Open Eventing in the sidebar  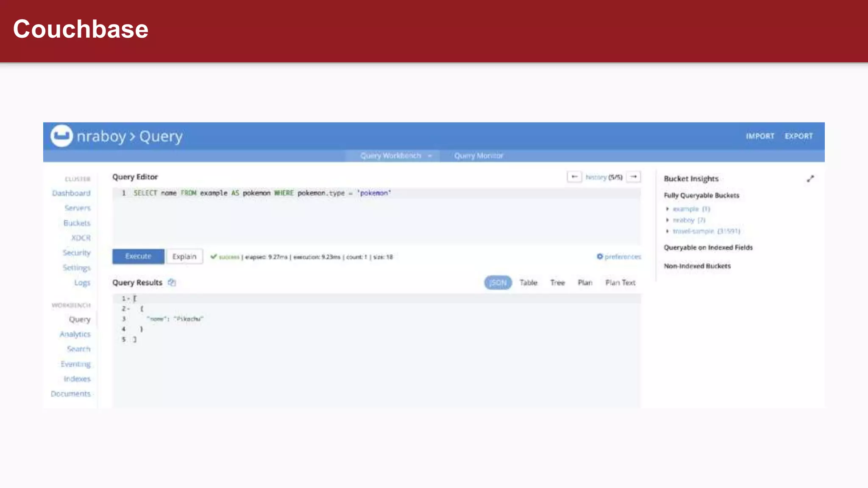point(75,364)
